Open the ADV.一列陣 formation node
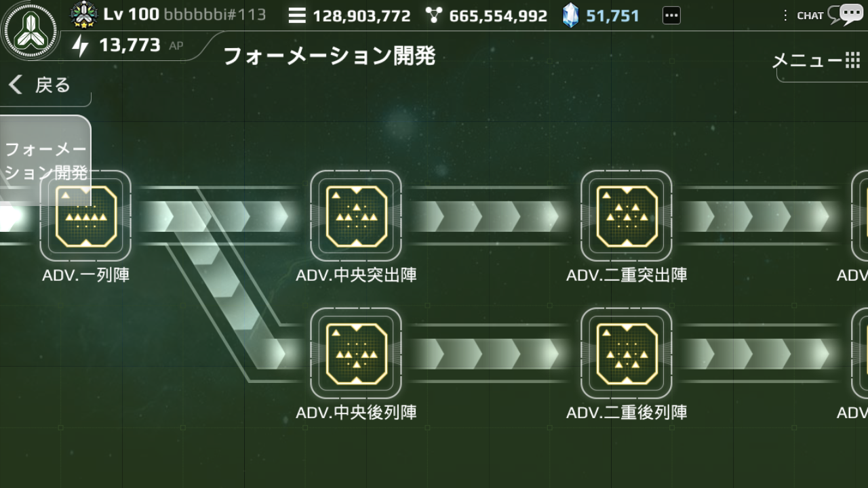The height and width of the screenshot is (488, 868). click(x=85, y=216)
